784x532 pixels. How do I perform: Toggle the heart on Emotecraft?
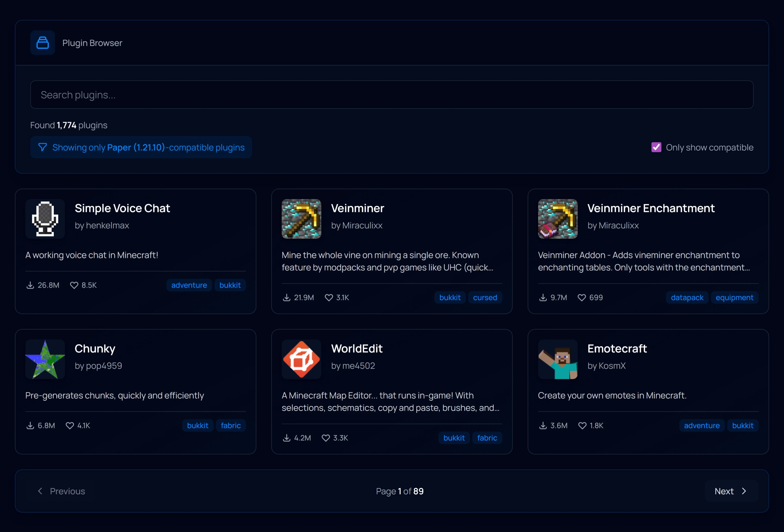click(x=582, y=425)
